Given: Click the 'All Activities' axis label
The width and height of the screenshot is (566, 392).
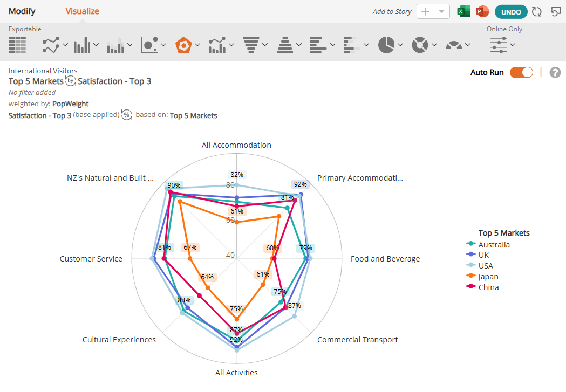Looking at the screenshot, I should 236,373.
